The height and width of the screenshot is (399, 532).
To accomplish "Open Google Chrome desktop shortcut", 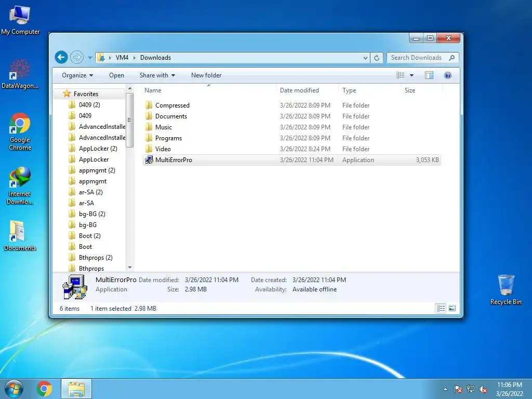I will 20,131.
